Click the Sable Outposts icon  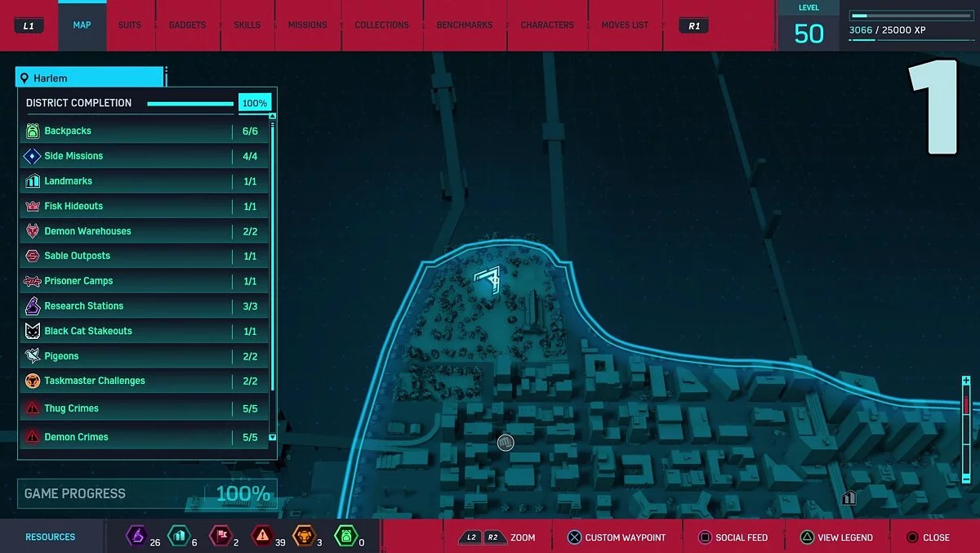point(33,256)
